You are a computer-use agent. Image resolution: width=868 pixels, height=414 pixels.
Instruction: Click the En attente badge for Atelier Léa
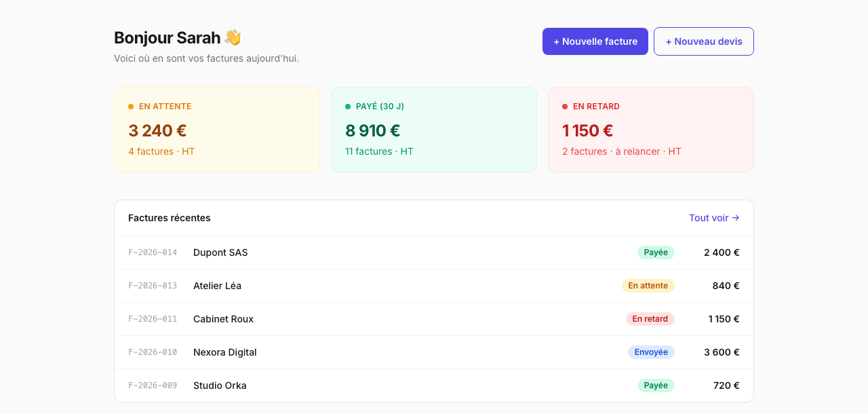648,286
